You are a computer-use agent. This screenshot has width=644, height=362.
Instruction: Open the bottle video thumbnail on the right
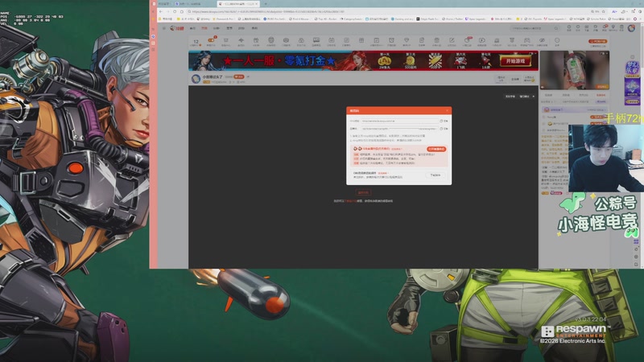tap(574, 70)
